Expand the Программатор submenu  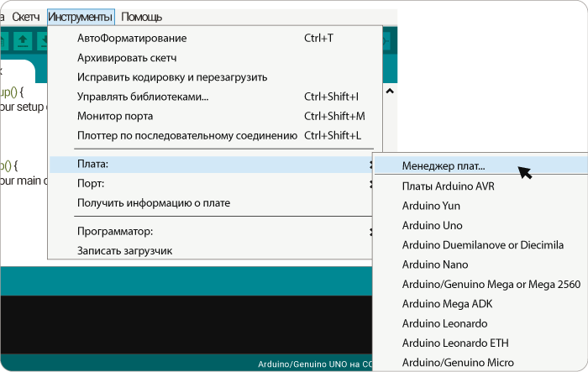pos(211,232)
